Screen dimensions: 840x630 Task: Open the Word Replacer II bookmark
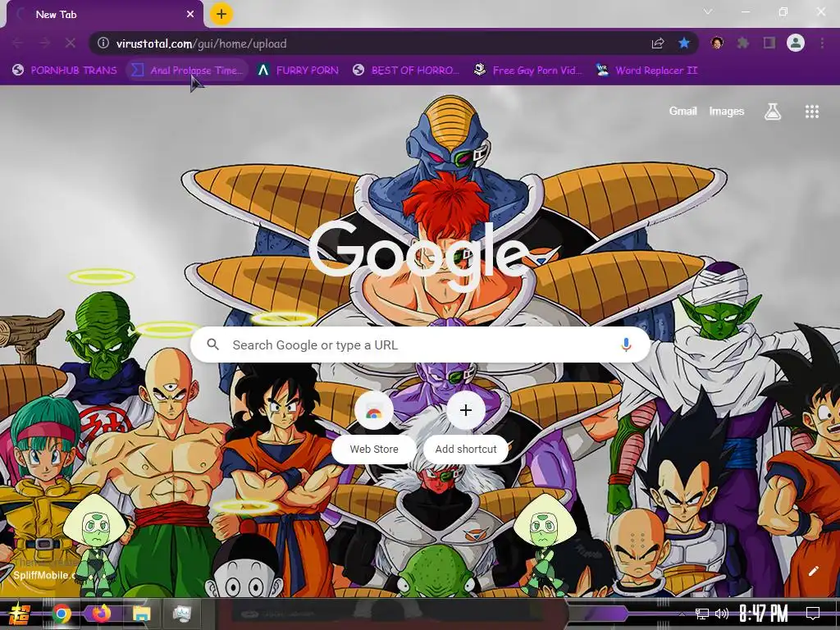tap(647, 71)
